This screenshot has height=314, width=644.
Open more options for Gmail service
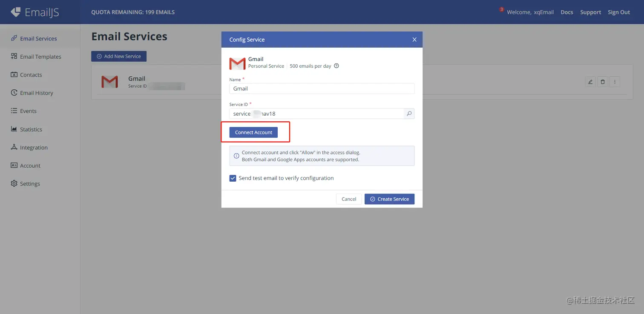[x=615, y=82]
